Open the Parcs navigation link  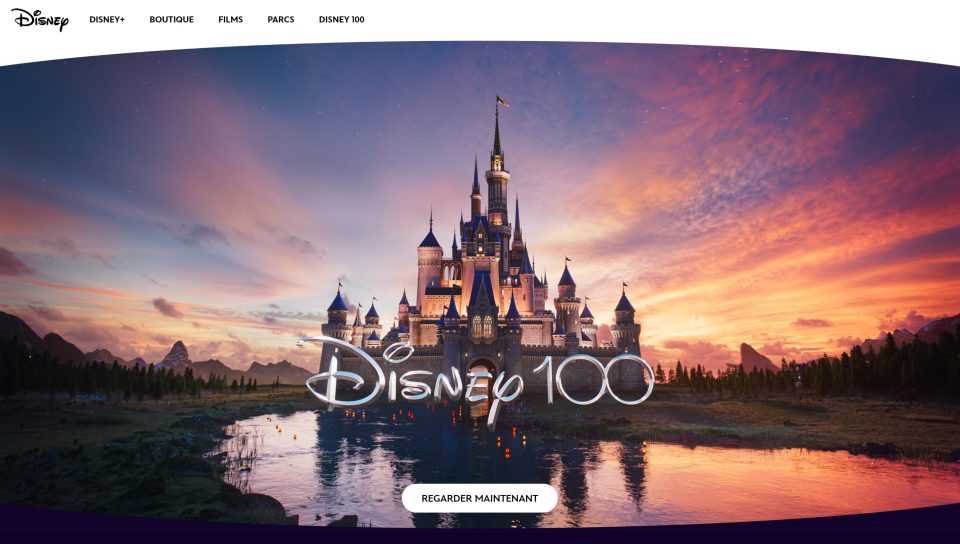tap(280, 20)
